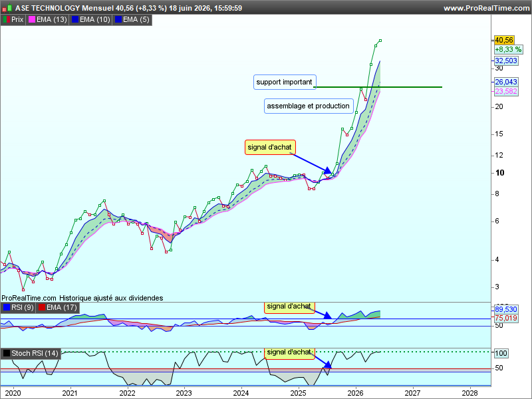Screen dimensions: 532x399
Task: Click the latest price data point at chart top
Action: click(x=380, y=41)
